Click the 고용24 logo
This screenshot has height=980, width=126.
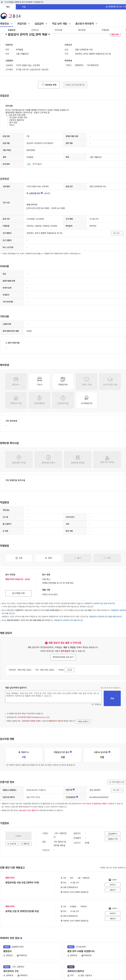tap(11, 16)
